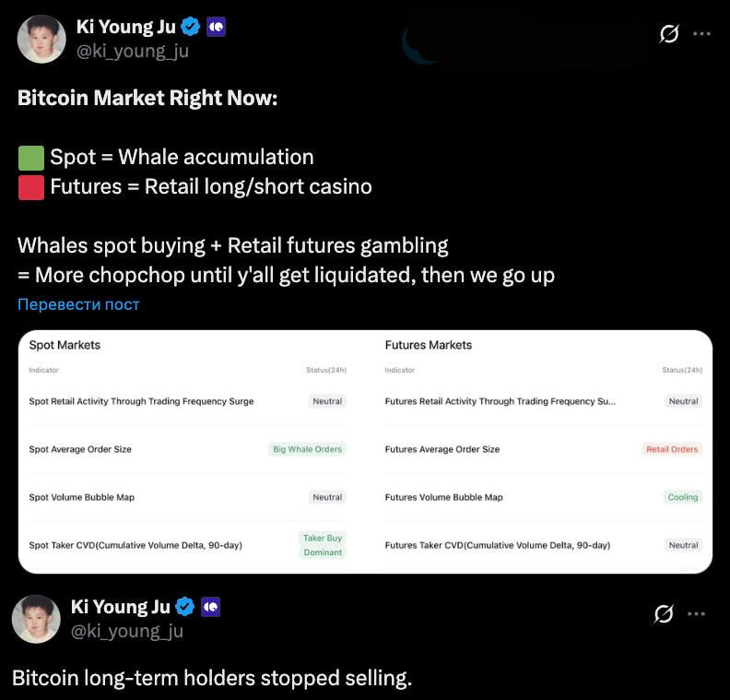Click the green square emoji before Spot

point(30,158)
